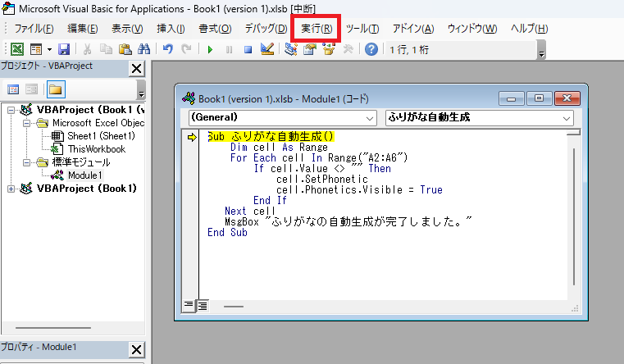Open the ふりがな自動生成 procedure dropdown

coord(478,118)
